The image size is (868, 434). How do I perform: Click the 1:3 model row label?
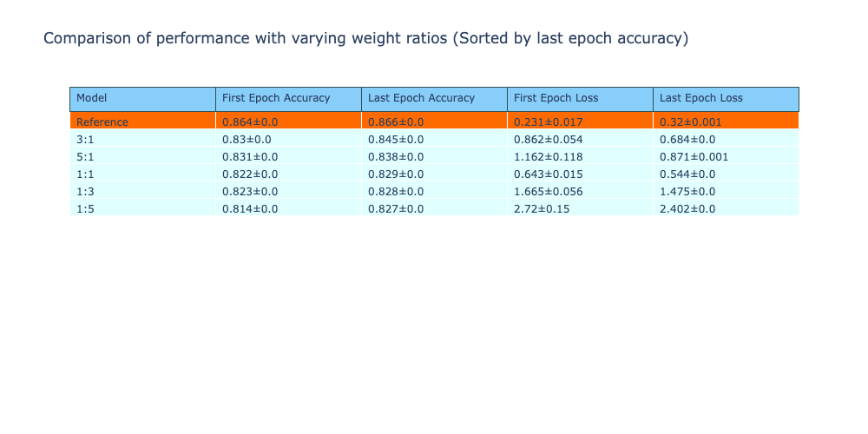tap(85, 191)
